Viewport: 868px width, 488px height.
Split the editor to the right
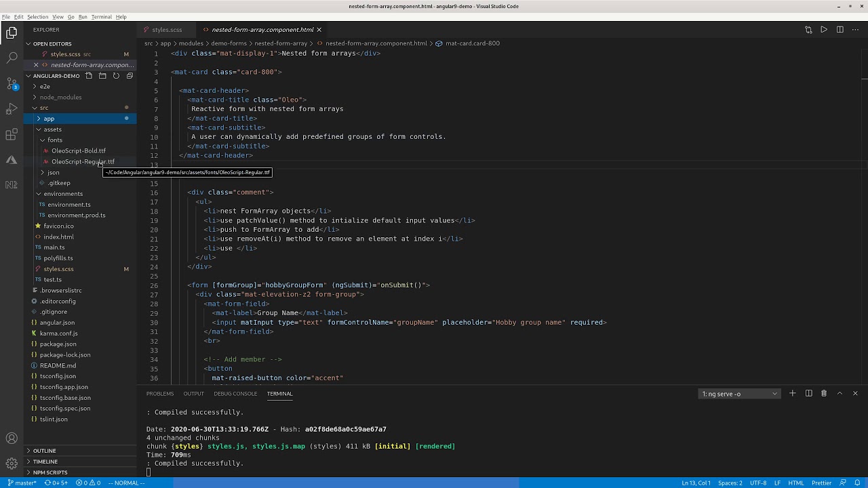coord(840,30)
